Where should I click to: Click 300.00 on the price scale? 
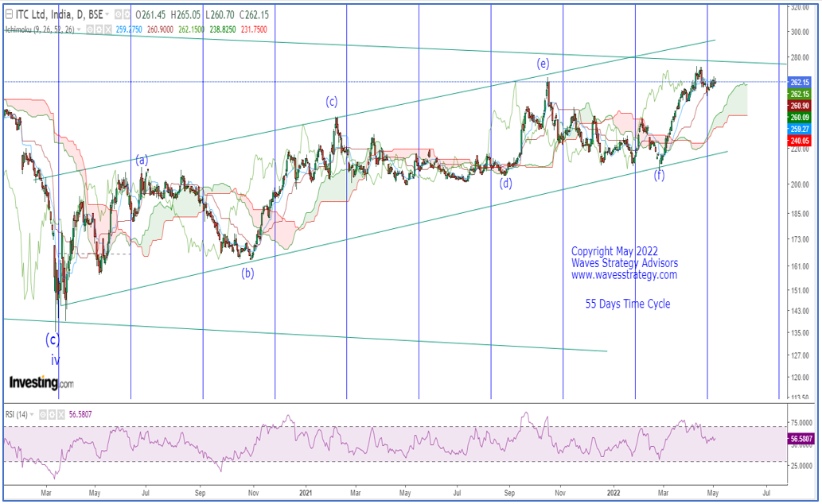click(800, 32)
